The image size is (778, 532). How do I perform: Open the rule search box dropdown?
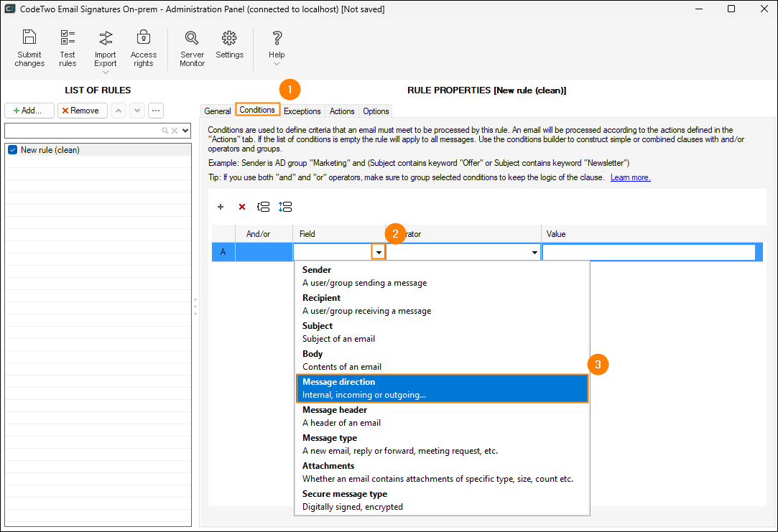[186, 131]
